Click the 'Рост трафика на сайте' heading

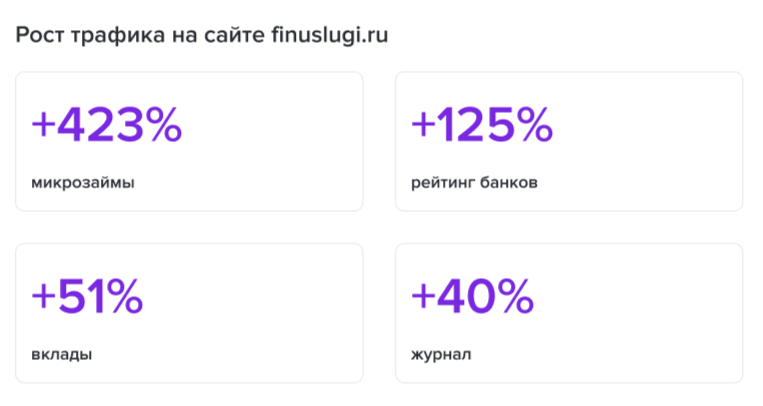point(140,34)
